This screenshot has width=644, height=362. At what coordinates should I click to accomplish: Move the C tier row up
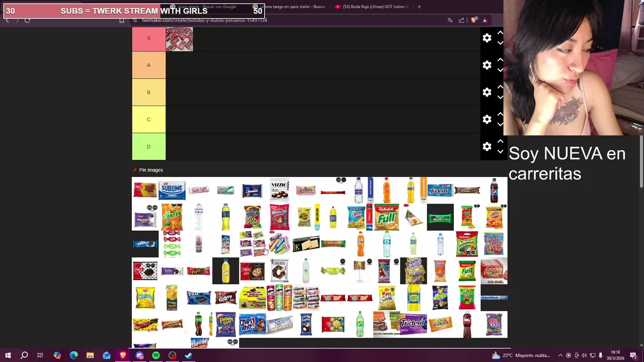pos(500,114)
